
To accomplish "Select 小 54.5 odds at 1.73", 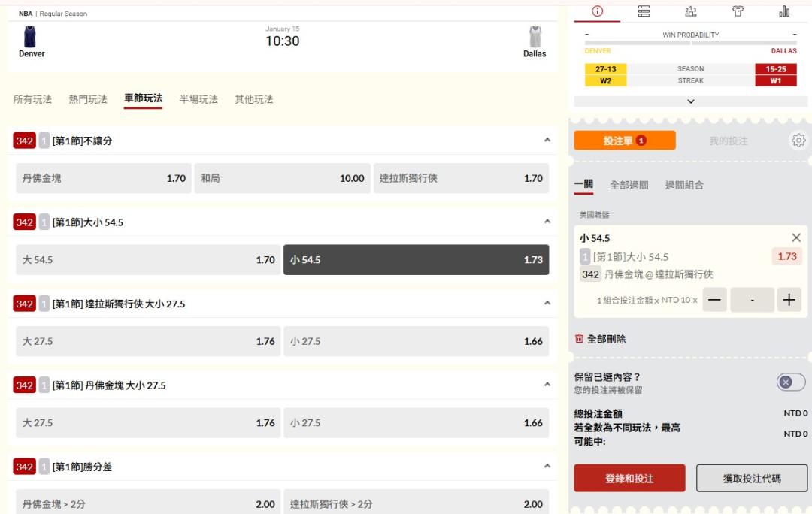I will tap(416, 260).
